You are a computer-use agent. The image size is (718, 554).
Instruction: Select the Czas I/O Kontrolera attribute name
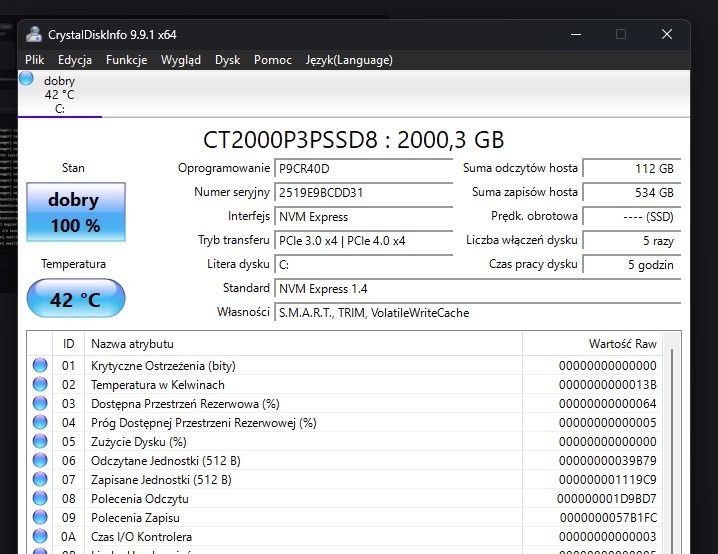[x=141, y=537]
